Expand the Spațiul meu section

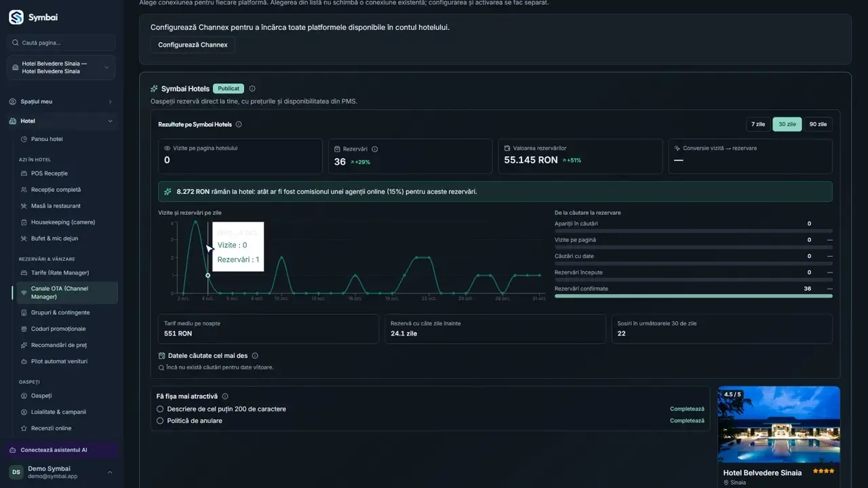point(61,102)
